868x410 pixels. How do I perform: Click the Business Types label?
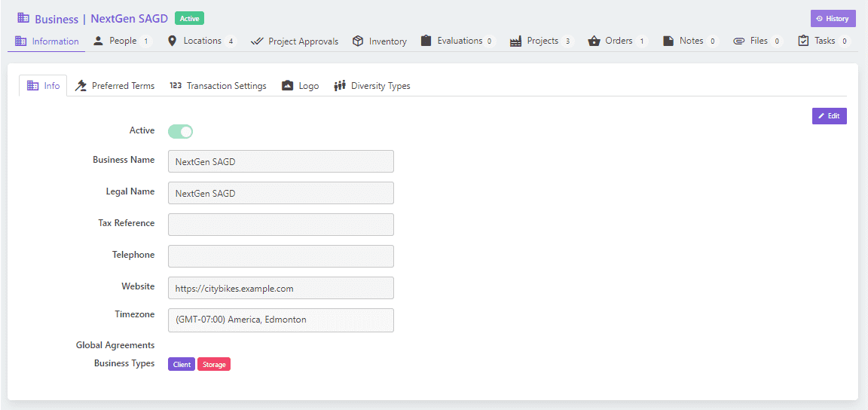click(x=124, y=364)
